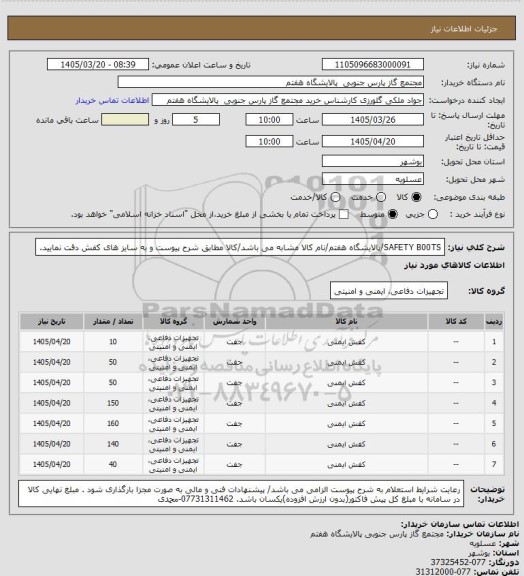Image resolution: width=524 pixels, height=576 pixels.
Task: Click quantity 40 in row 7
Action: click(113, 464)
